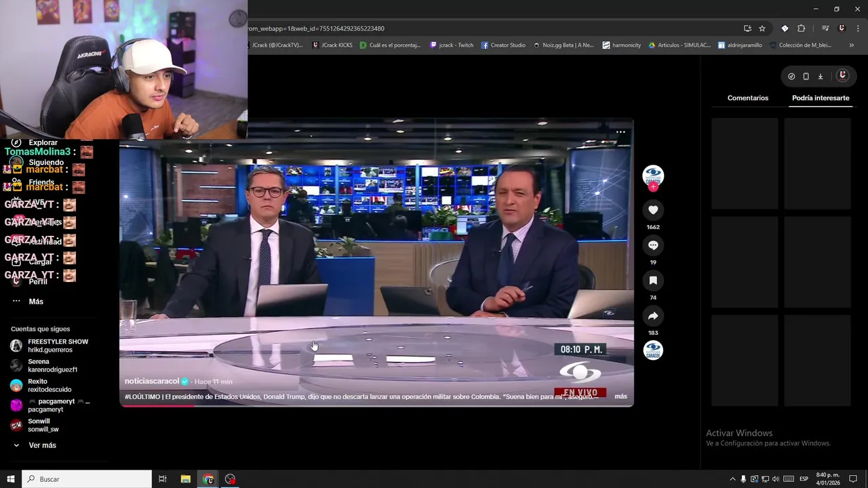The width and height of the screenshot is (868, 488).
Task: Click the white tag extension icon
Action: (x=785, y=28)
